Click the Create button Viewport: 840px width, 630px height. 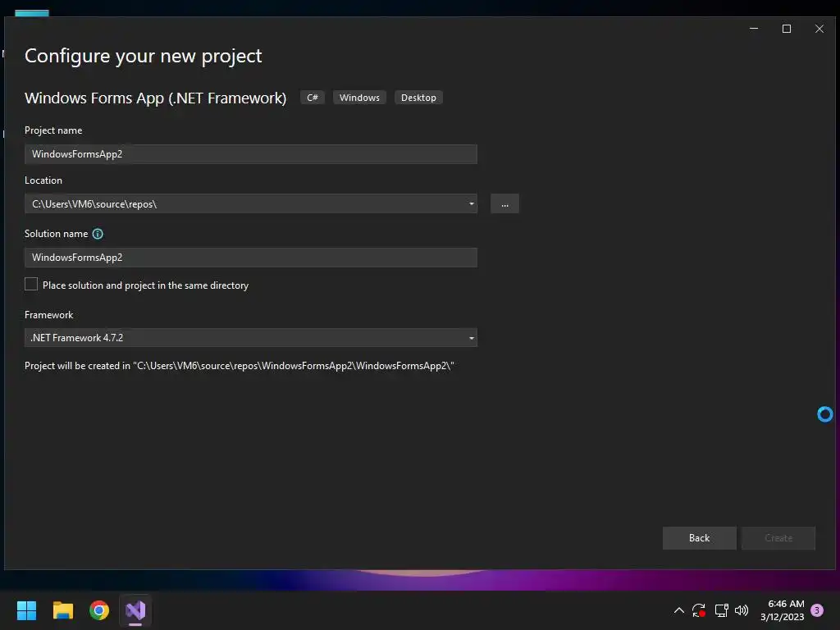point(778,538)
